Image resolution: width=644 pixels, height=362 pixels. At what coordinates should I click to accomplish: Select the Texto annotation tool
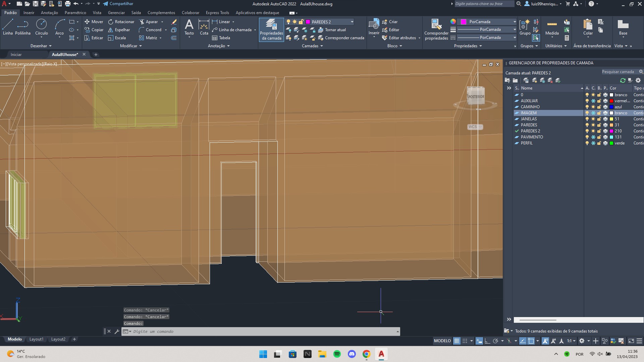coord(189,27)
